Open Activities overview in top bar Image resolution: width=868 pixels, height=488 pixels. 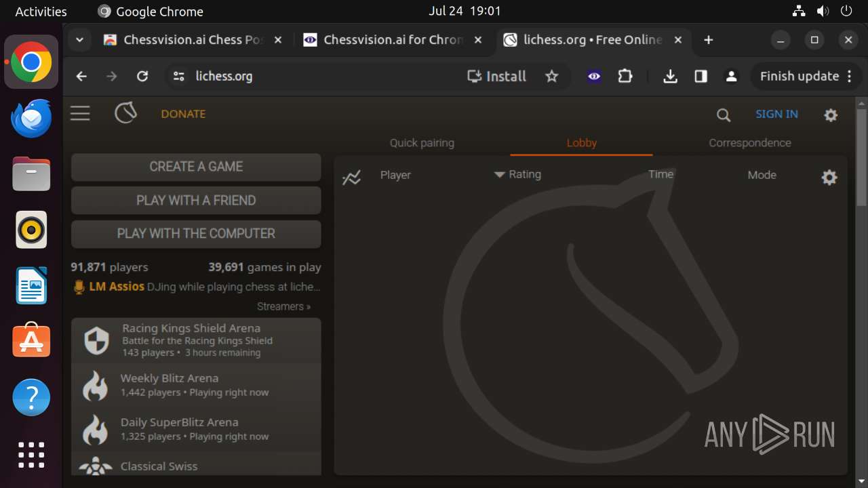(x=41, y=12)
